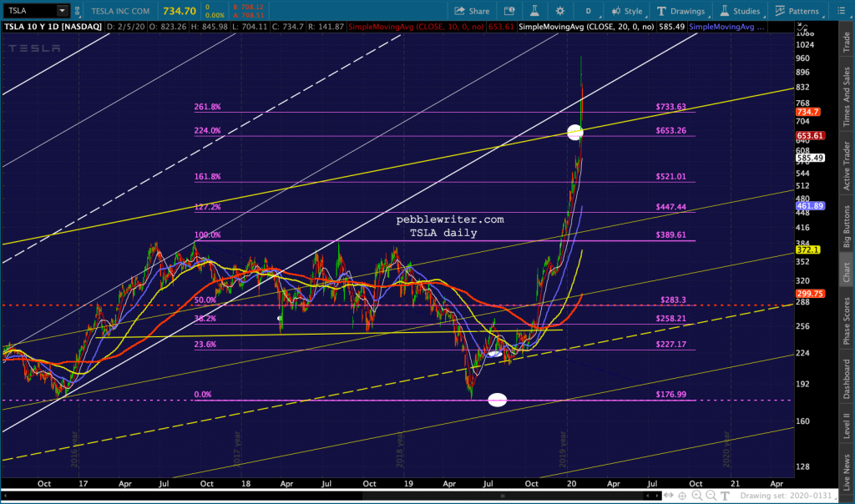Click the horizontal expand arrows icon

pyautogui.click(x=669, y=496)
